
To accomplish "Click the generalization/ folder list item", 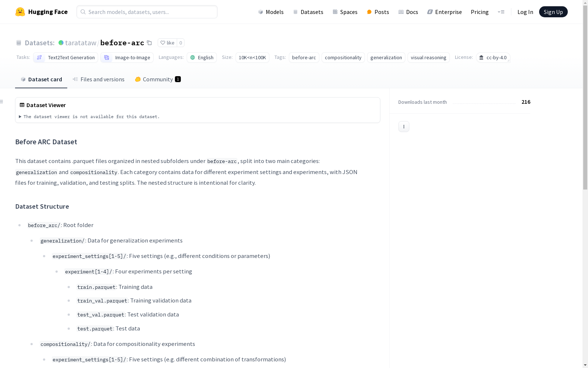I will tap(111, 241).
